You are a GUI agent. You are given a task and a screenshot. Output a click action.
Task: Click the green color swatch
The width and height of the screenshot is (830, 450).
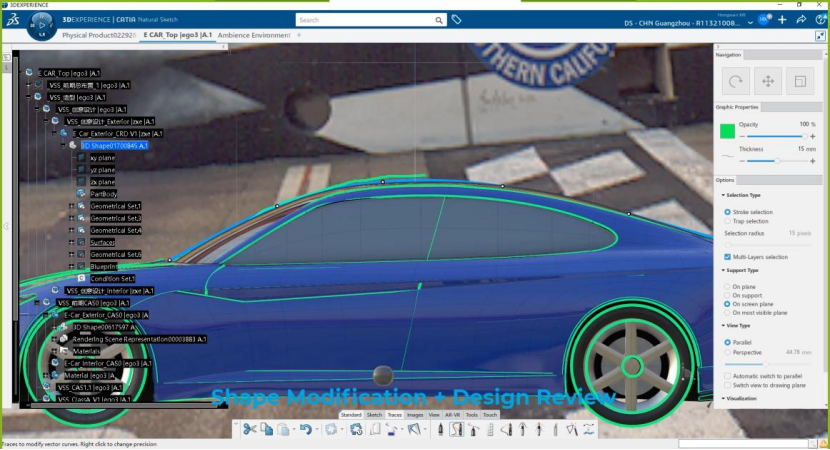coord(727,131)
